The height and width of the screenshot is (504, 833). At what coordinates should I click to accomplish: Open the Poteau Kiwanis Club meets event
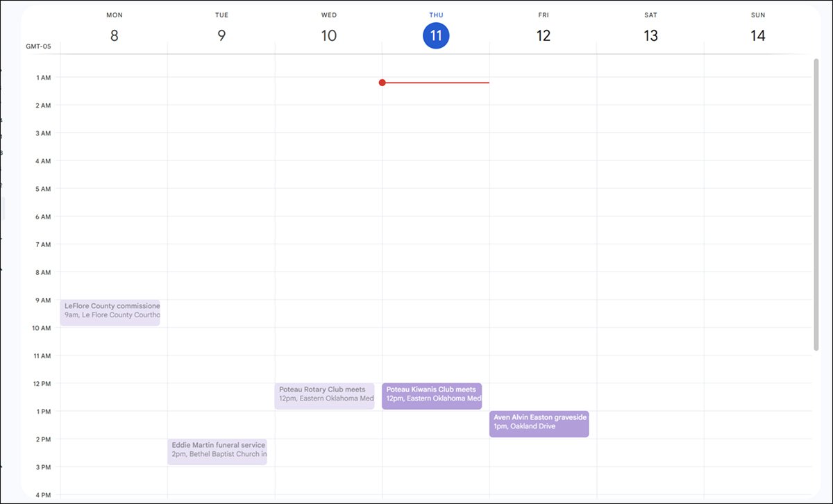[x=432, y=396]
